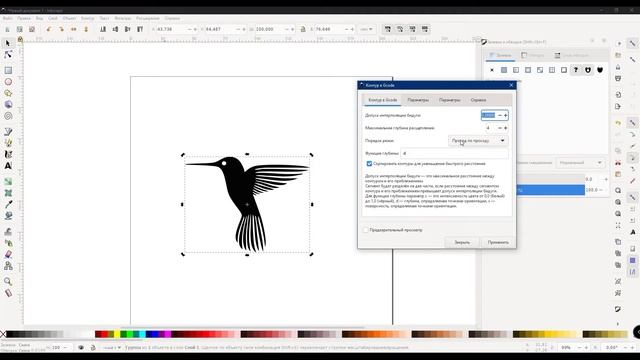Increase the X coordinate value
This screenshot has height=360, width=640.
click(195, 29)
